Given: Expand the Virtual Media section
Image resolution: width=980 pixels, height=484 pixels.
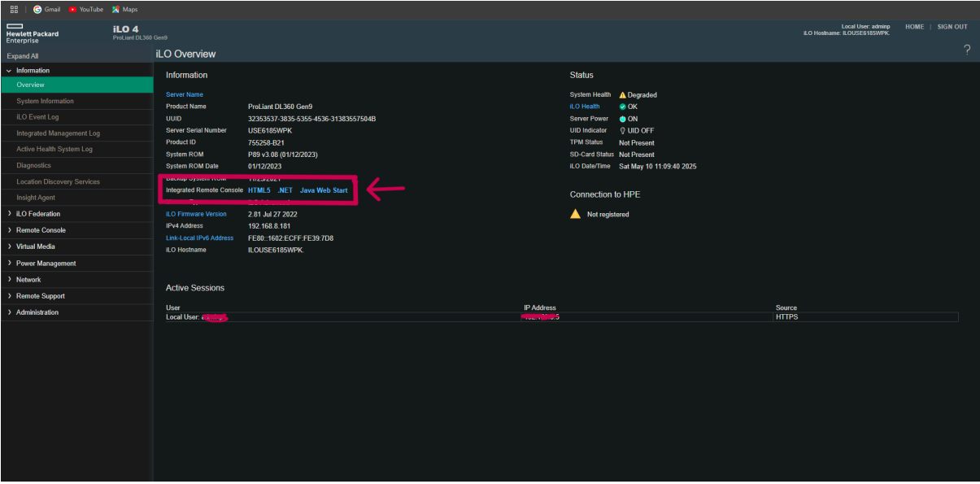Looking at the screenshot, I should pos(9,246).
